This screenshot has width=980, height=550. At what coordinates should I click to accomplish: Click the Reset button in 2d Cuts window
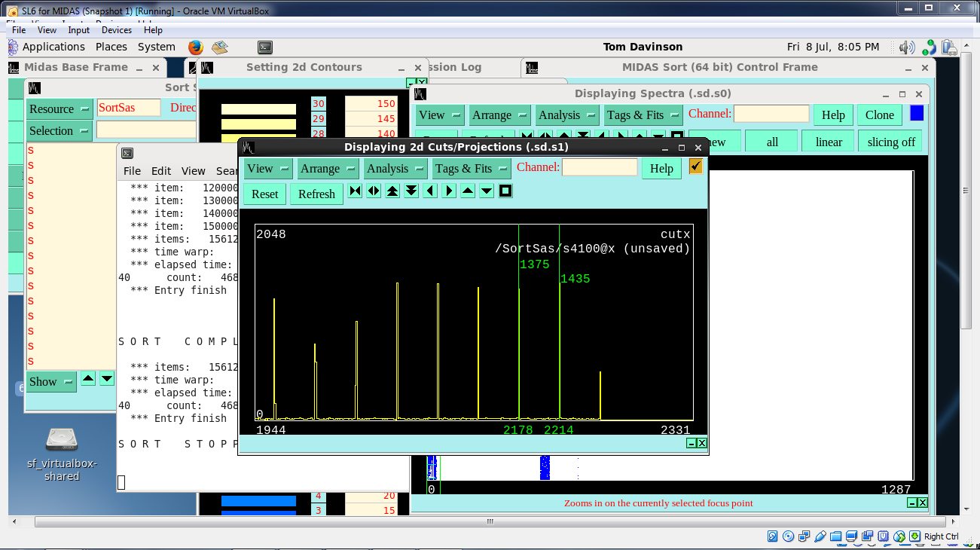[264, 194]
